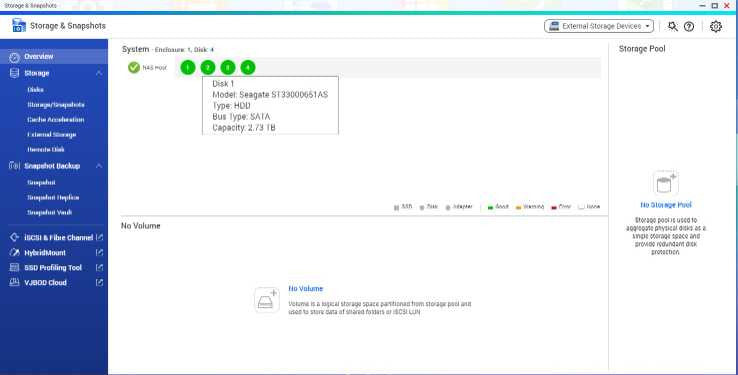Click the Storage Pool panel heading
Screen dimensions: 738x375
point(642,48)
